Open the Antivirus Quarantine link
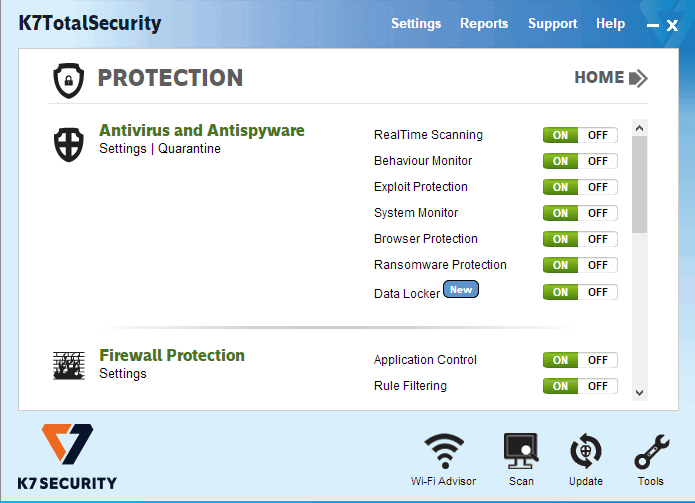The image size is (695, 503). (x=189, y=149)
